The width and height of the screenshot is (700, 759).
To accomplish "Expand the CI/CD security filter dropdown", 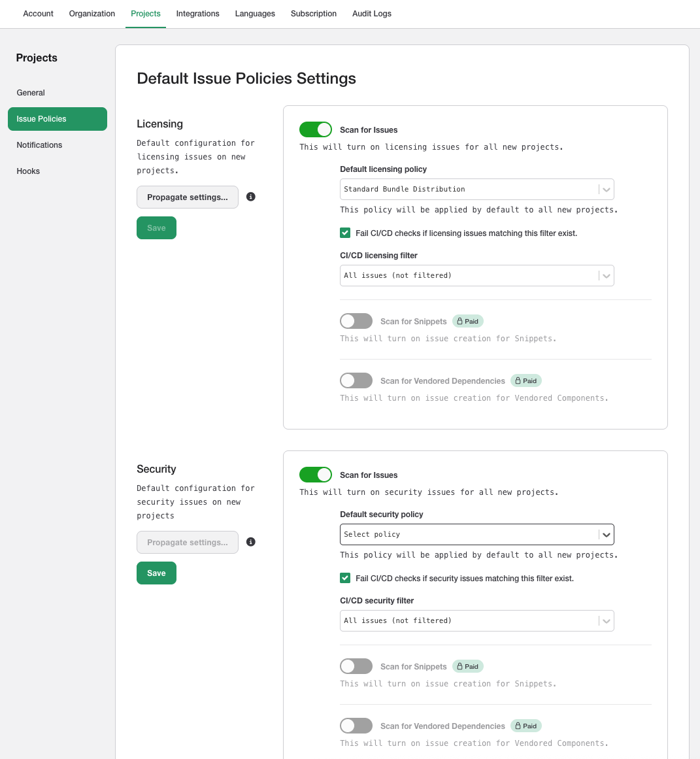I will 476,620.
